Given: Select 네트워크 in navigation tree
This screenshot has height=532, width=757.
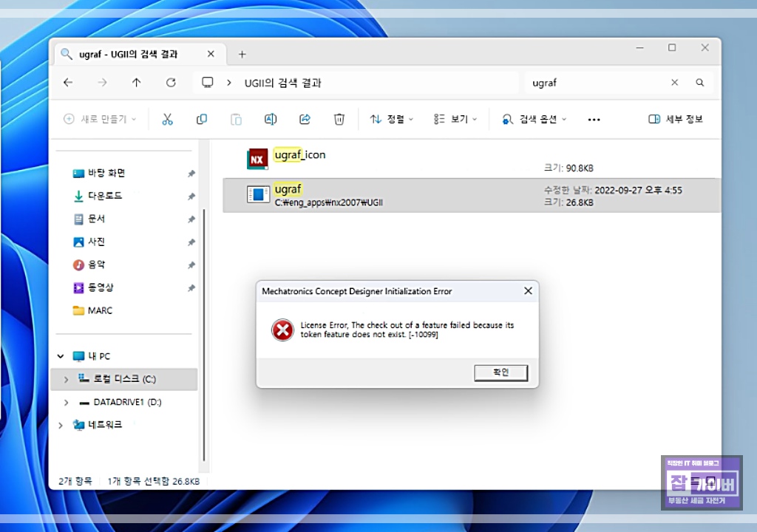Looking at the screenshot, I should pyautogui.click(x=98, y=425).
